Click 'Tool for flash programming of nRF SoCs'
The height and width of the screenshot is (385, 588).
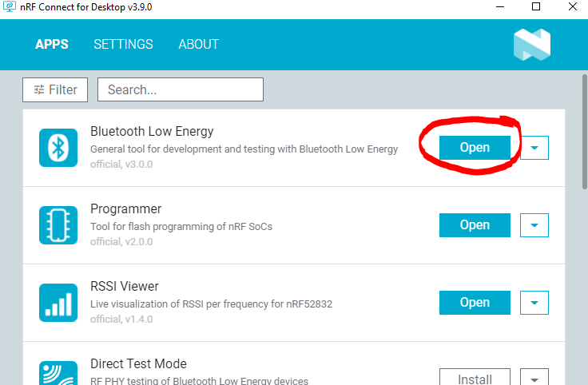[x=181, y=226]
